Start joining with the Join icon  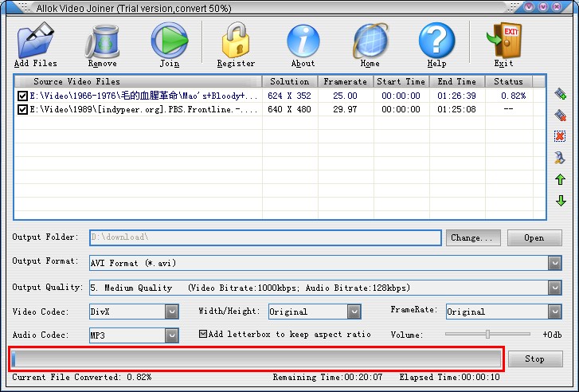point(170,40)
